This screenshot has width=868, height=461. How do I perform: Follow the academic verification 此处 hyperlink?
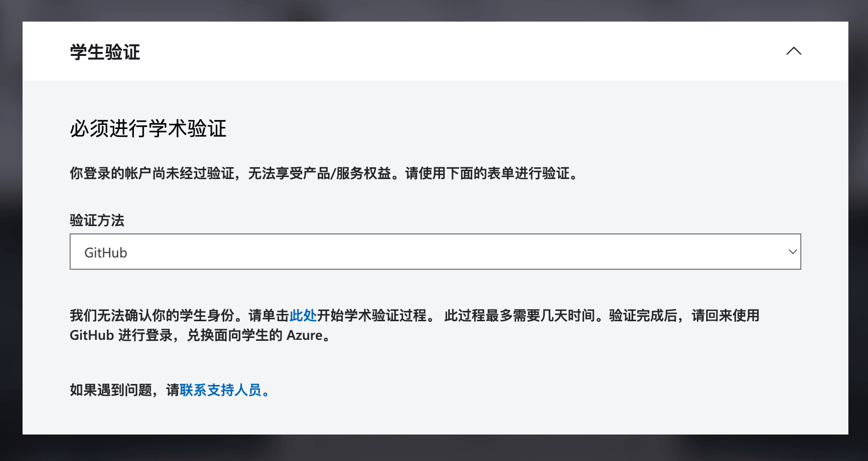[303, 316]
